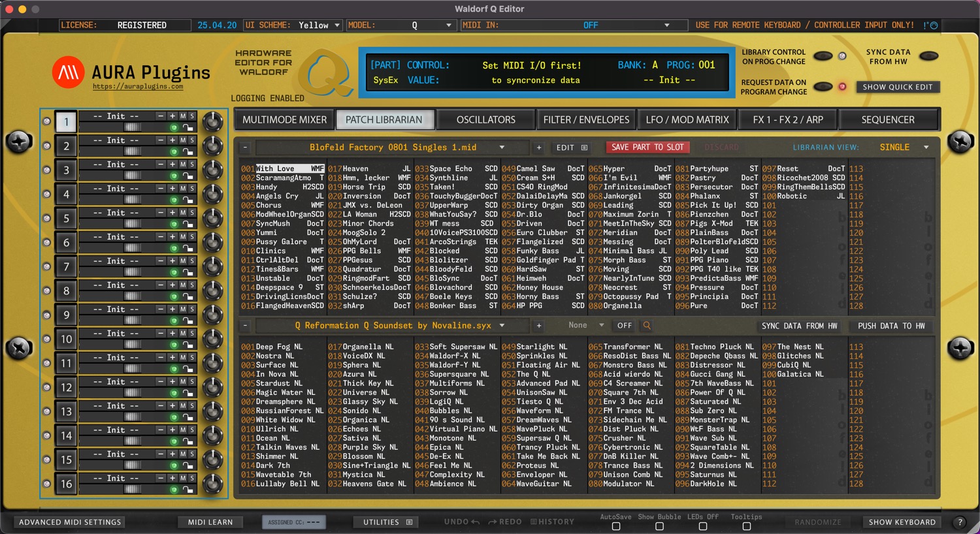Open the None dropdown in lower librarian
This screenshot has height=534, width=980.
click(586, 325)
